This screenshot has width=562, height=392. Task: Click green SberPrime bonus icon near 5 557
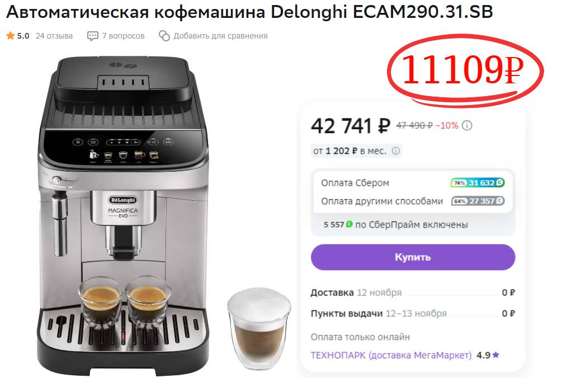[349, 224]
